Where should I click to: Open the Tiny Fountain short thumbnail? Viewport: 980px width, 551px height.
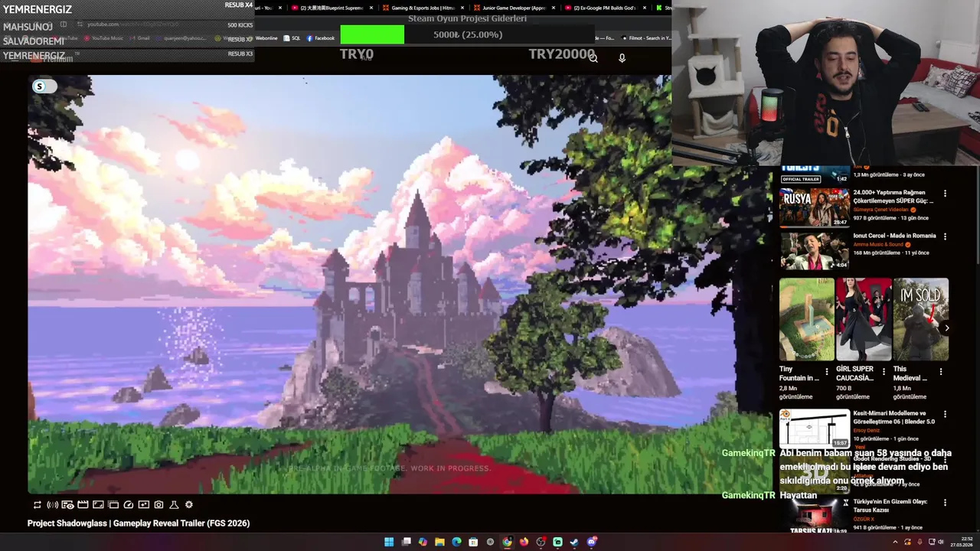pos(807,319)
